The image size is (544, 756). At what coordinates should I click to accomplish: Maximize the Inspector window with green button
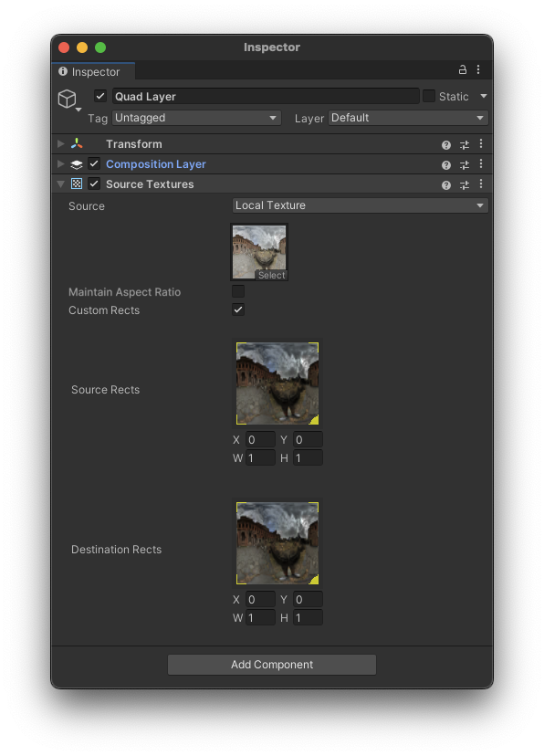coord(100,47)
